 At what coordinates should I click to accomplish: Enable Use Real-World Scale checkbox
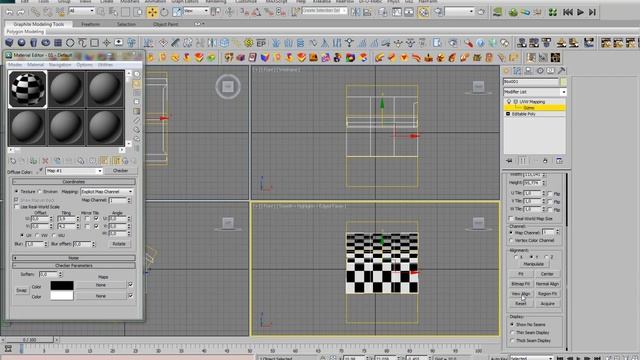tap(16, 207)
